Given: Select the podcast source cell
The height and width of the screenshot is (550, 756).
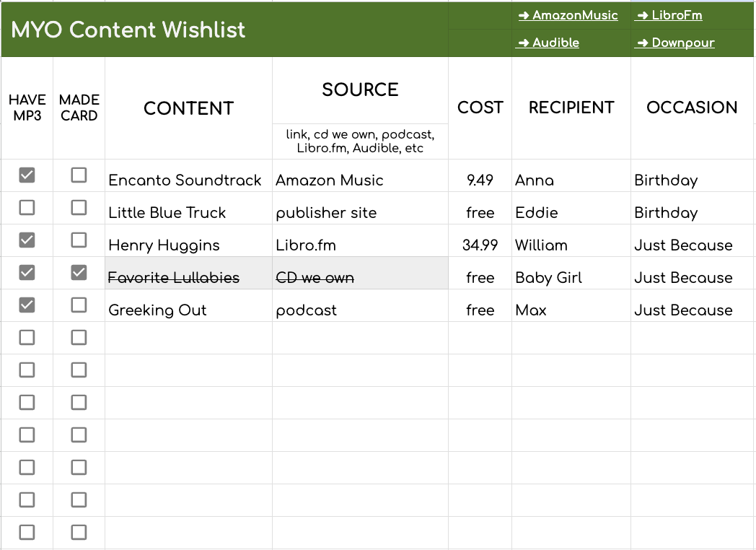Looking at the screenshot, I should (x=360, y=305).
